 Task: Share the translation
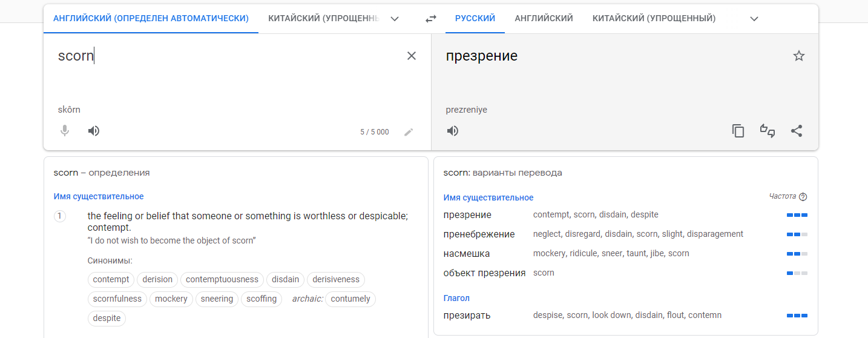click(x=797, y=131)
